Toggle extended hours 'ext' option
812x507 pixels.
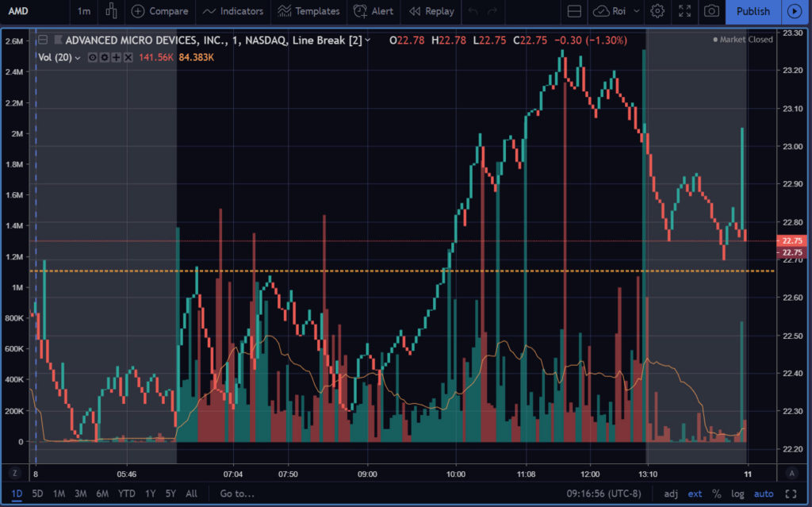tap(695, 494)
